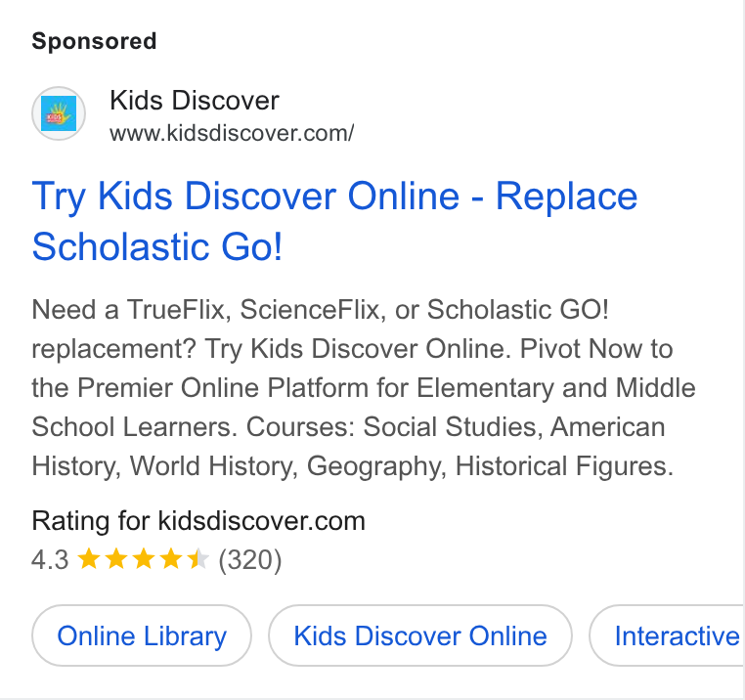
Task: Click the Scholastic Go! line of the headline
Action: [x=157, y=246]
